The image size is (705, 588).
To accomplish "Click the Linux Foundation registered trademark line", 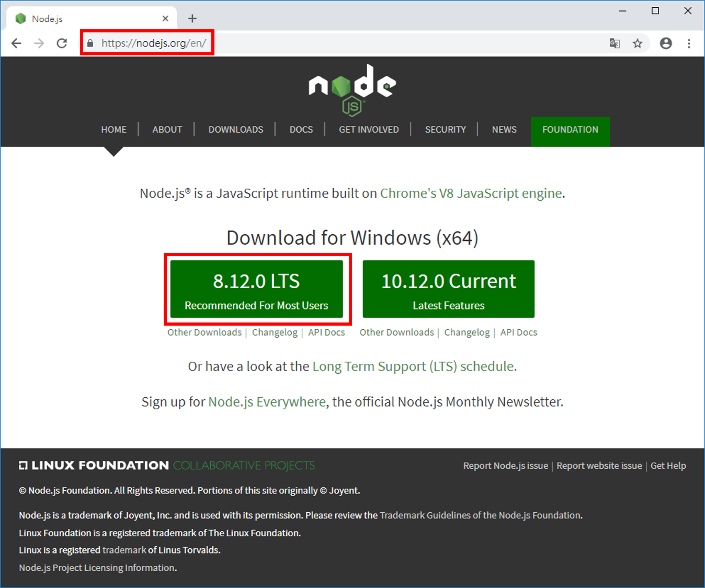I will point(160,533).
